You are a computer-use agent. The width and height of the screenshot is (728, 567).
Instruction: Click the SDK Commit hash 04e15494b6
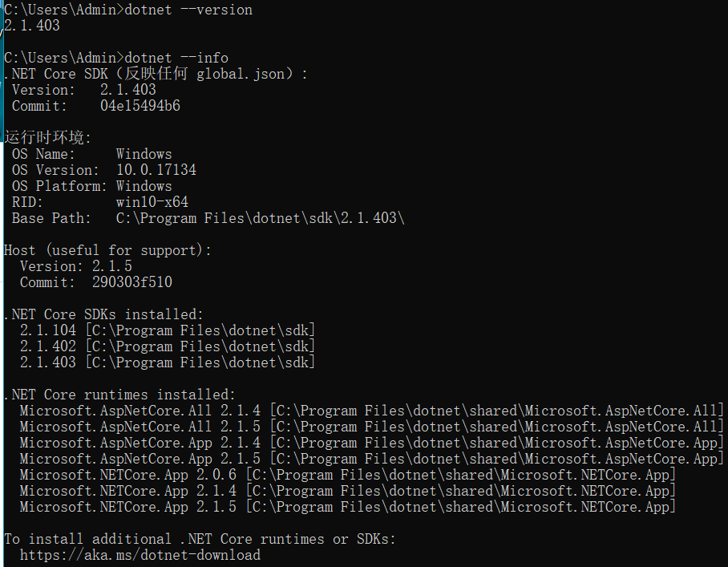pos(140,106)
